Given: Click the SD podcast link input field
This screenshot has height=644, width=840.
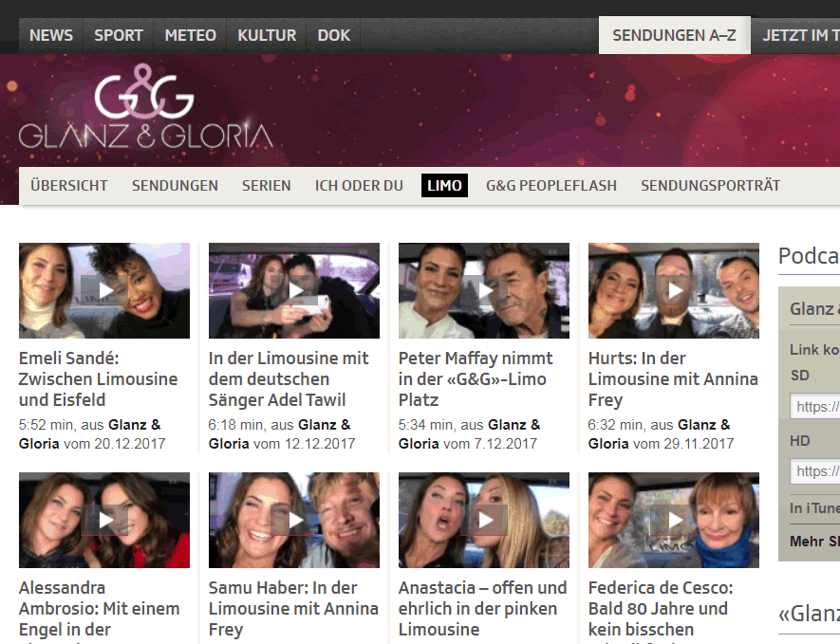Looking at the screenshot, I should tap(815, 407).
